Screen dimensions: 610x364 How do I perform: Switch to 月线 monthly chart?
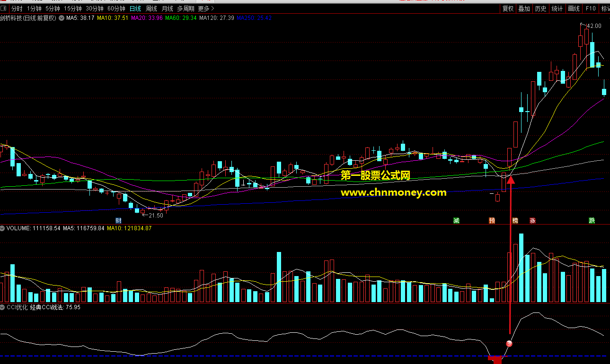click(167, 9)
